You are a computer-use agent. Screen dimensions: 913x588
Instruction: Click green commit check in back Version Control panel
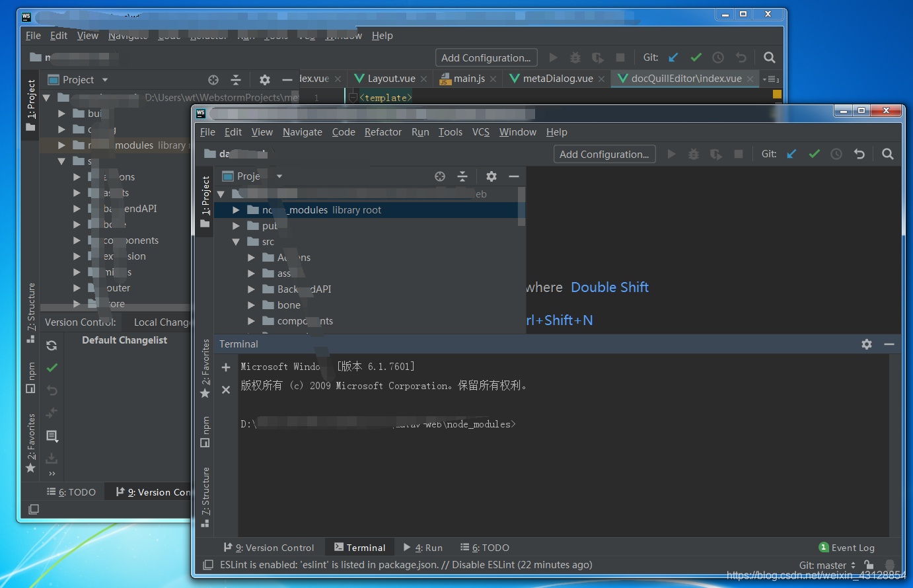(52, 367)
